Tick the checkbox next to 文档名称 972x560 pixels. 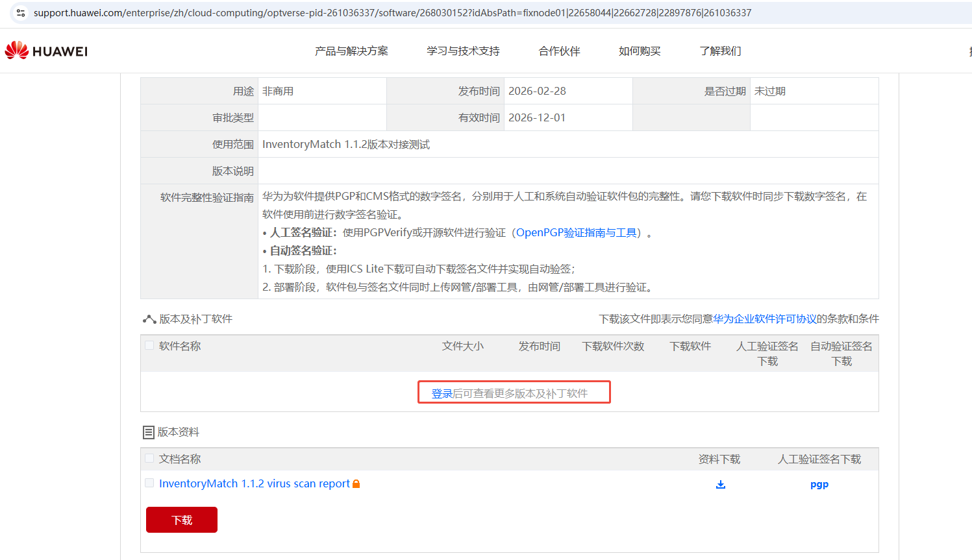click(149, 459)
